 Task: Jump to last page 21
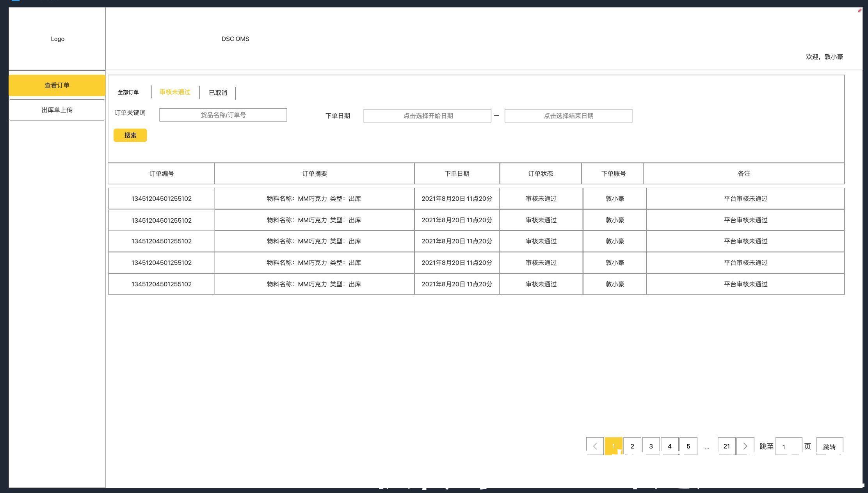pos(726,446)
